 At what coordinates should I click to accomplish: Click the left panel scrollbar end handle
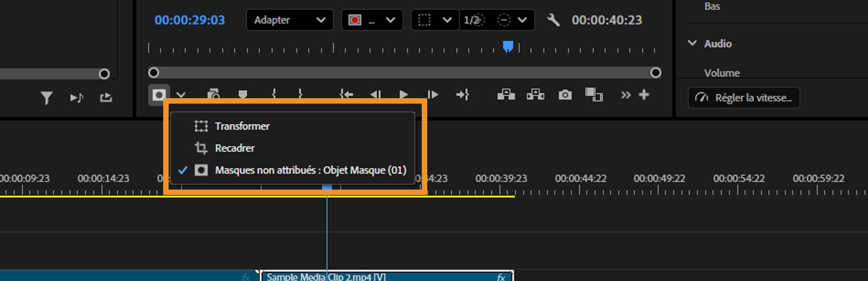[104, 74]
